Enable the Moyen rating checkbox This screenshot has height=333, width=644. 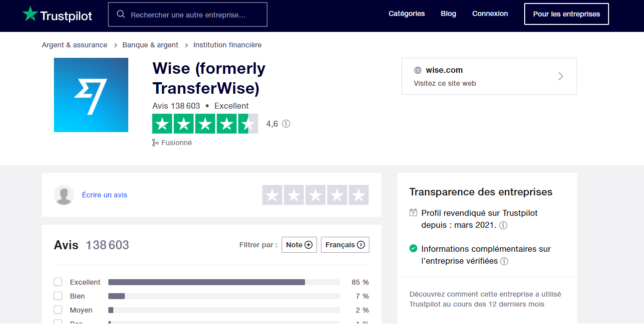click(x=58, y=310)
